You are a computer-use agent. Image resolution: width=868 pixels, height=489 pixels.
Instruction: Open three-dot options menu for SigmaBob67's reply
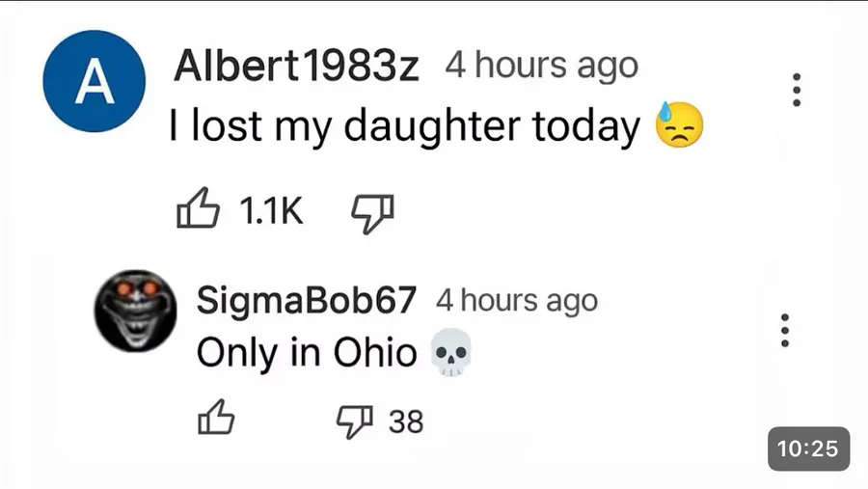[785, 331]
